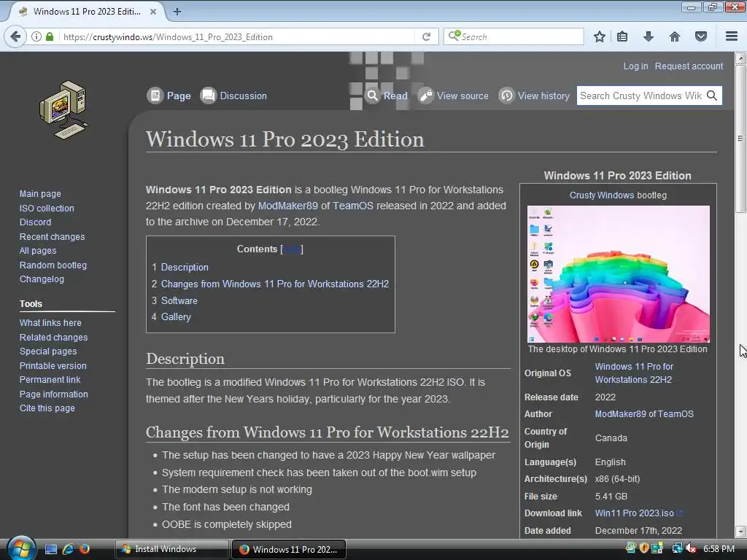Image resolution: width=747 pixels, height=560 pixels.
Task: Open the View history tab
Action: click(543, 96)
